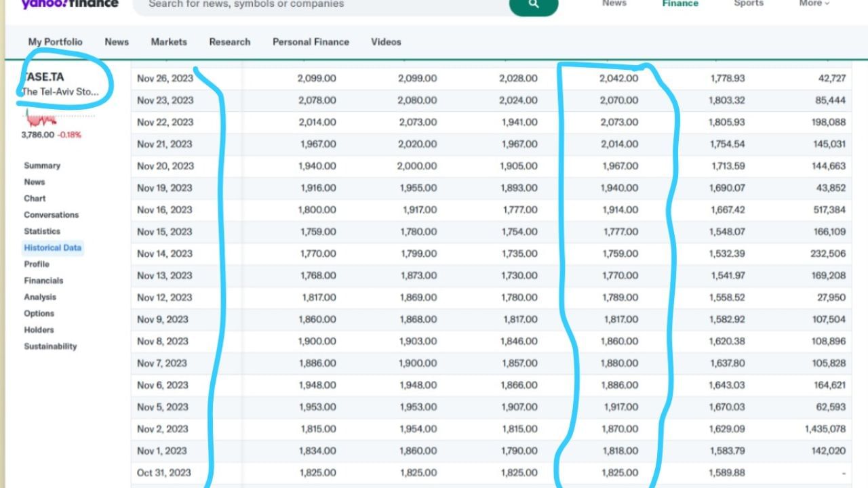Click the Oct 31, 2023 date cell
This screenshot has width=868, height=488.
click(x=164, y=472)
